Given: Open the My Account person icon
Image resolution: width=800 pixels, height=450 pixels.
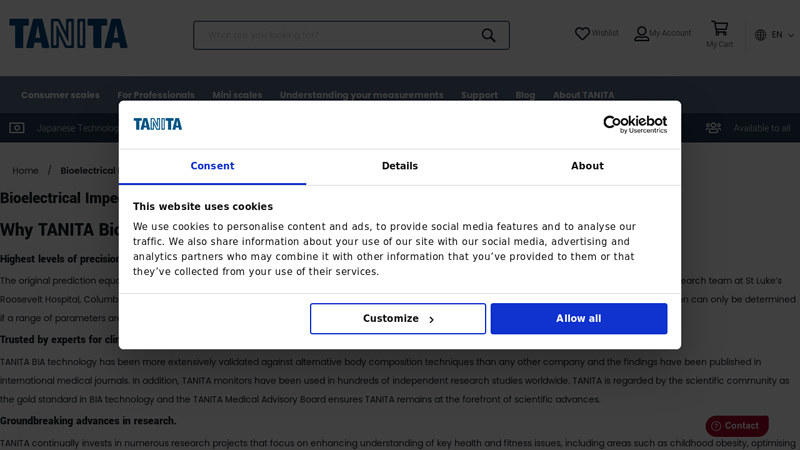Looking at the screenshot, I should coord(642,34).
